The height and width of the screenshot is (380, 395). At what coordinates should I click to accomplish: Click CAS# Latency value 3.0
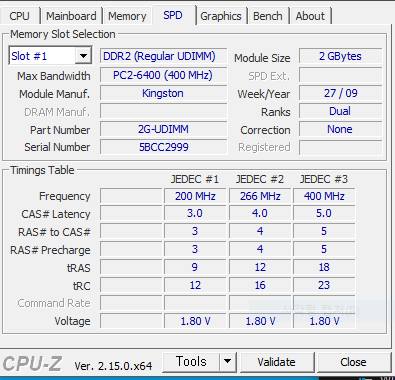click(195, 213)
